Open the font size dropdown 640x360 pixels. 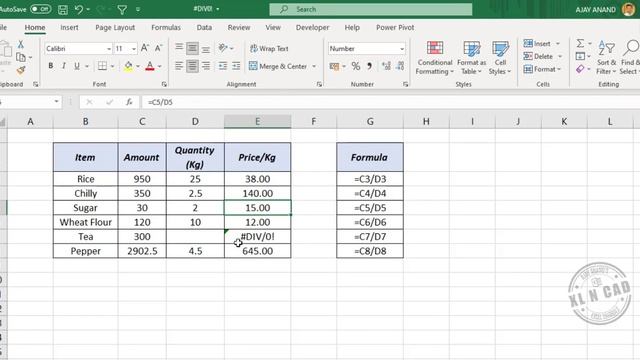(x=133, y=49)
